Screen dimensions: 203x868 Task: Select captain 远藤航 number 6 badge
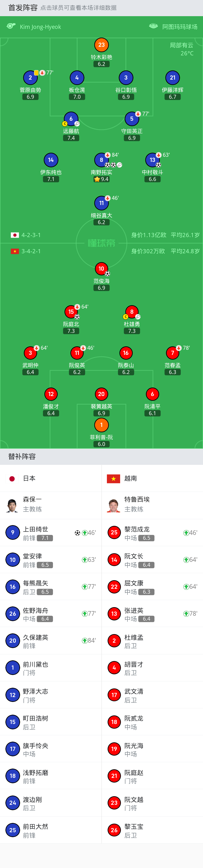[71, 119]
